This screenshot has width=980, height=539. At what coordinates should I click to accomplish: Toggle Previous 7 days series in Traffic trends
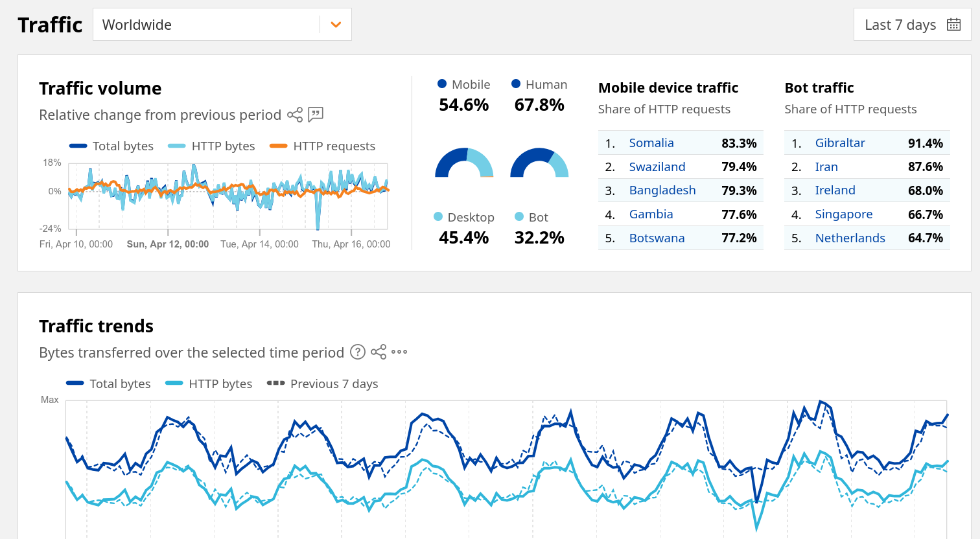[x=323, y=384]
